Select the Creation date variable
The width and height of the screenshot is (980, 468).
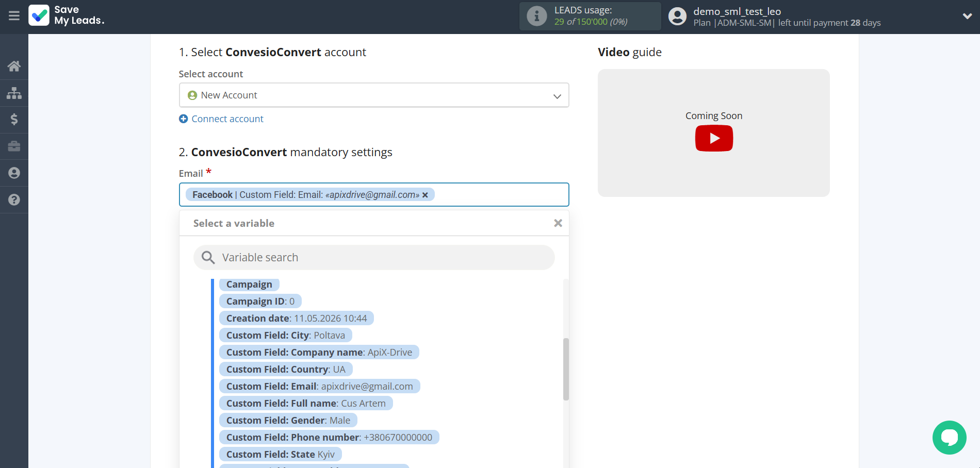point(297,319)
